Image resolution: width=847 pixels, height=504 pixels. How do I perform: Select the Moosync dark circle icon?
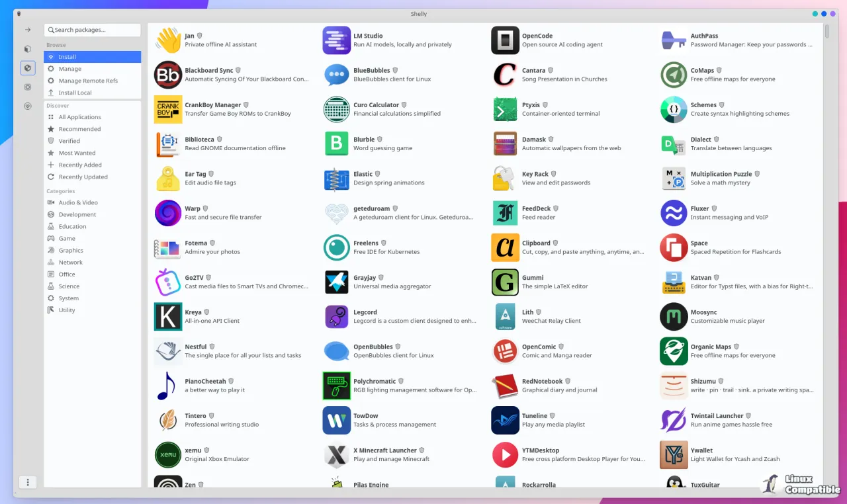[674, 316]
